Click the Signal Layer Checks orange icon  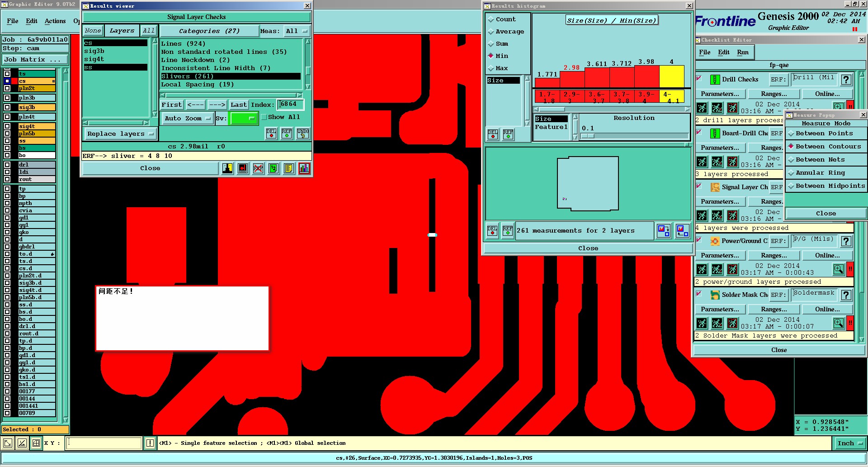715,187
